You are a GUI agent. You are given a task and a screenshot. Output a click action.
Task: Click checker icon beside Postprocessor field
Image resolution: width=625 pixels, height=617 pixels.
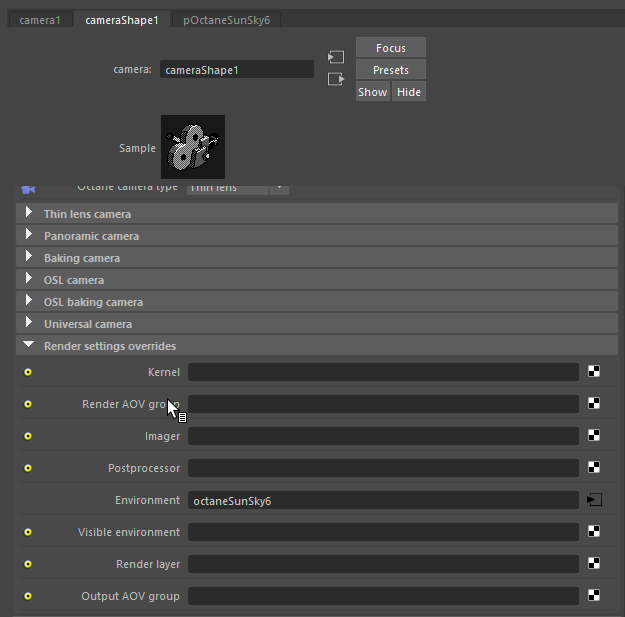pyautogui.click(x=594, y=468)
